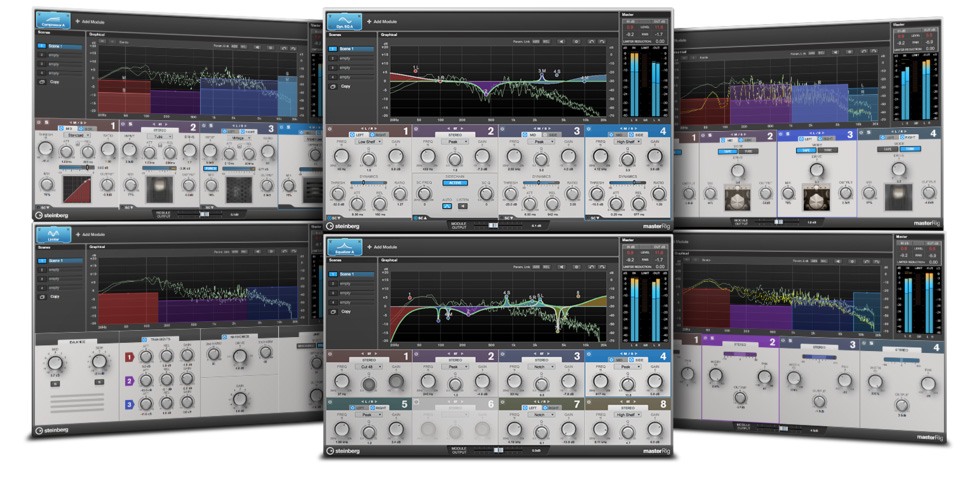Click Add Module in the Compressor A window
This screenshot has width=960, height=477.
click(88, 21)
